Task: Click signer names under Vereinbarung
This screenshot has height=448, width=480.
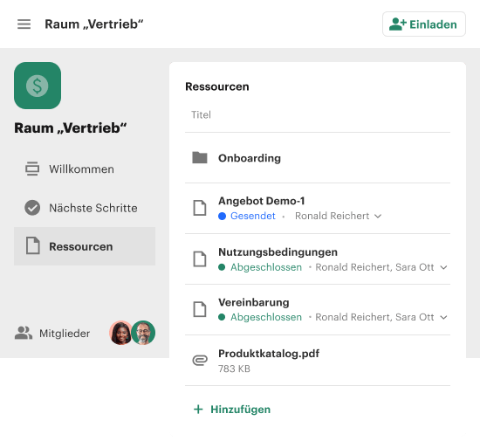Action: pos(374,317)
